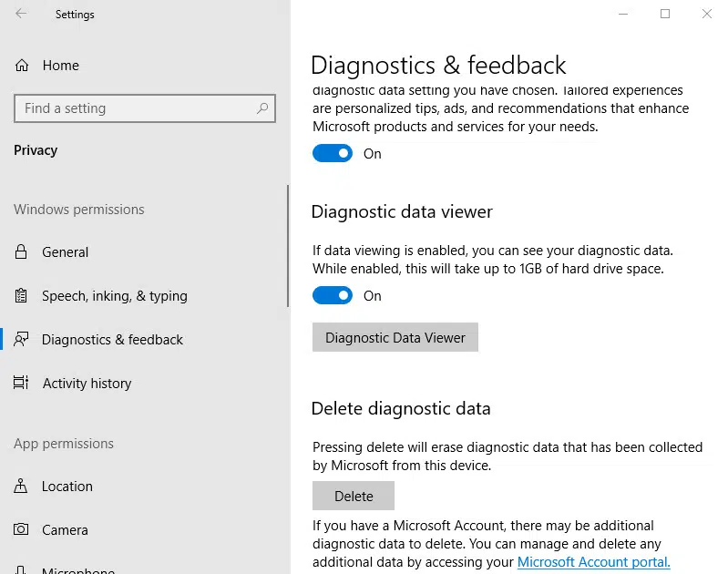Open the Microsoft Account portal link
Viewport: 728px width, 574px height.
(x=594, y=562)
